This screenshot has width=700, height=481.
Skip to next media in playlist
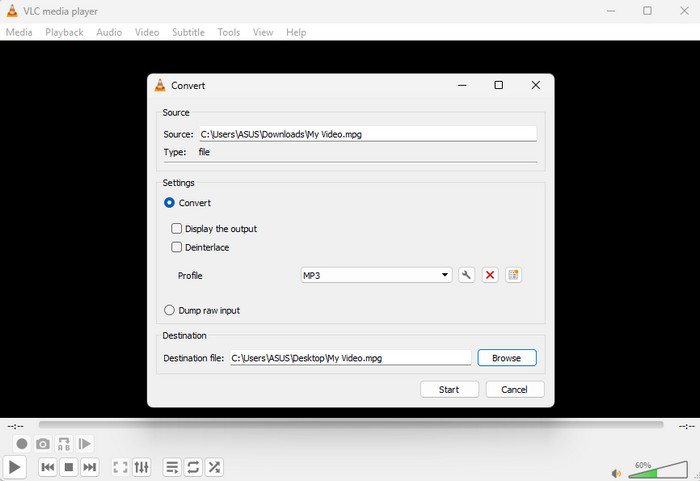(90, 467)
